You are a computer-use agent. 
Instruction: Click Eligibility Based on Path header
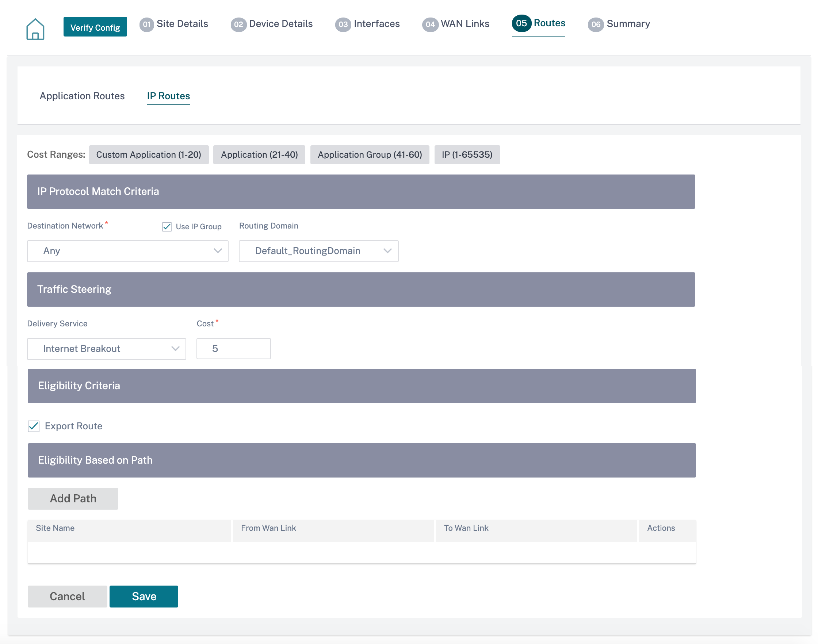[x=362, y=460]
